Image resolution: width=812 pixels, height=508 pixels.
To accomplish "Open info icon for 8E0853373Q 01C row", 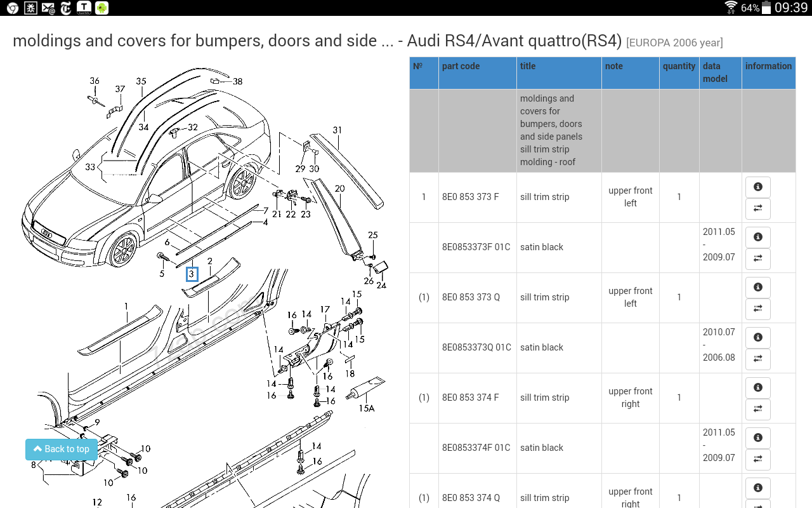I will (x=757, y=337).
